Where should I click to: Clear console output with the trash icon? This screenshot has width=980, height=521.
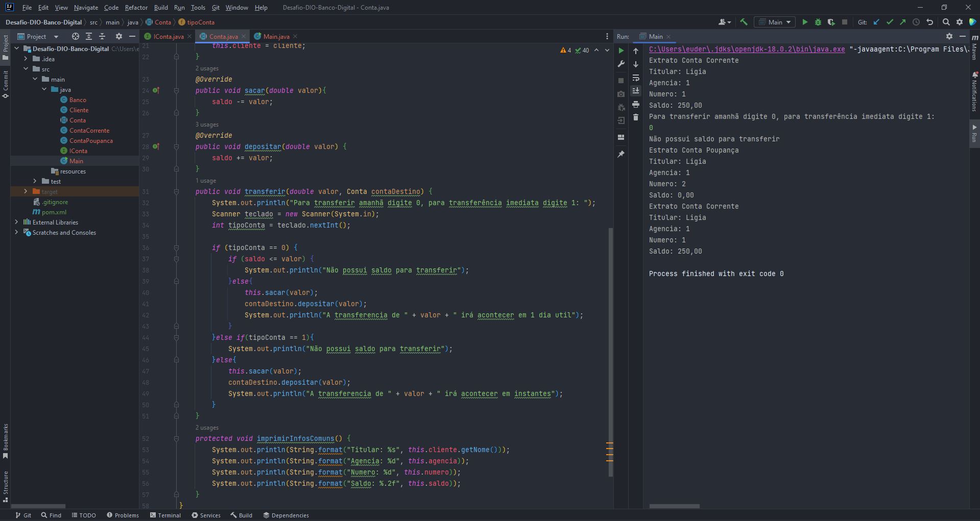coord(636,117)
